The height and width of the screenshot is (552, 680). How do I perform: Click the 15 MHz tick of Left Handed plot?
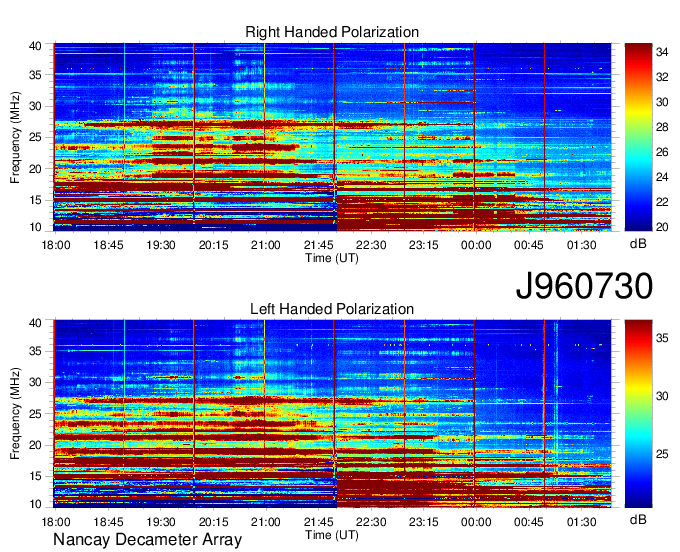click(35, 477)
